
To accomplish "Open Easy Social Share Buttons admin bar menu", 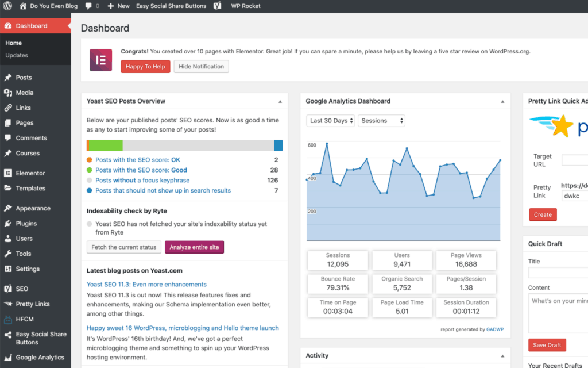I will click(x=171, y=6).
